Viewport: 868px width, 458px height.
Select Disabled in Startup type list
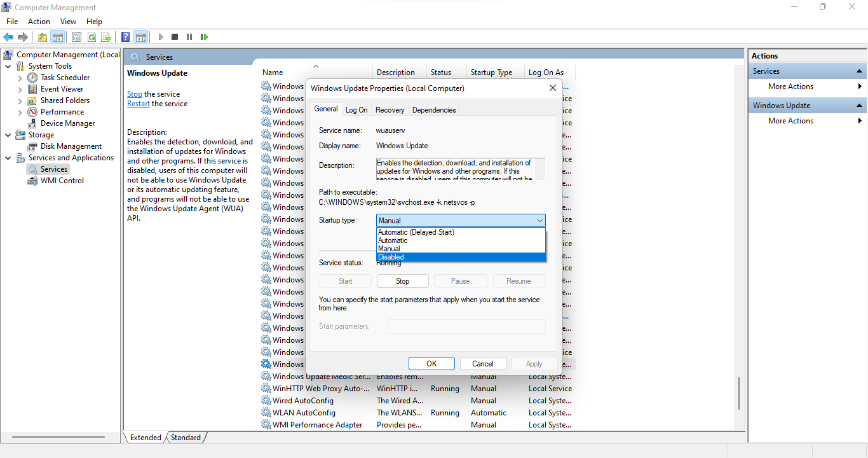[460, 257]
